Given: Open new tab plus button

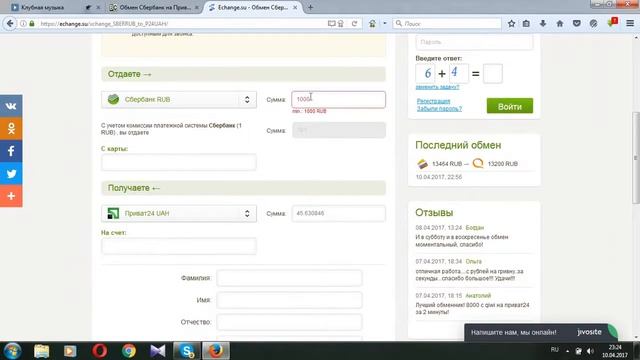Looking at the screenshot, I should coord(310,7).
